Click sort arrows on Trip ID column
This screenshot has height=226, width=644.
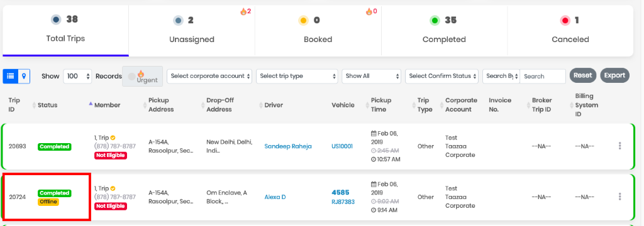tap(34, 105)
